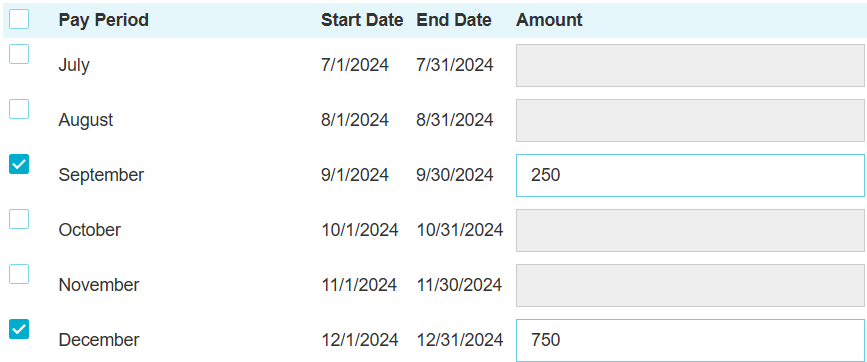The image size is (867, 362).
Task: Click the disabled July amount field
Action: (x=690, y=65)
